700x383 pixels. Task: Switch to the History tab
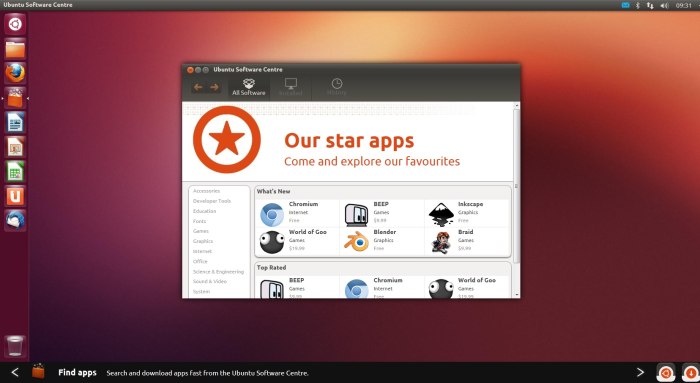(x=337, y=87)
